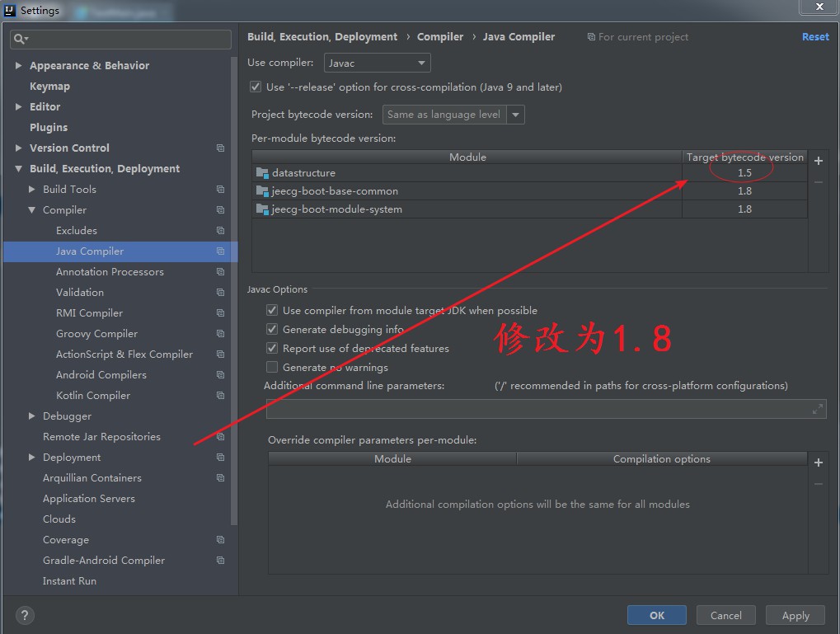The image size is (840, 634).
Task: Click the For current project indicator icon in header
Action: pos(591,36)
